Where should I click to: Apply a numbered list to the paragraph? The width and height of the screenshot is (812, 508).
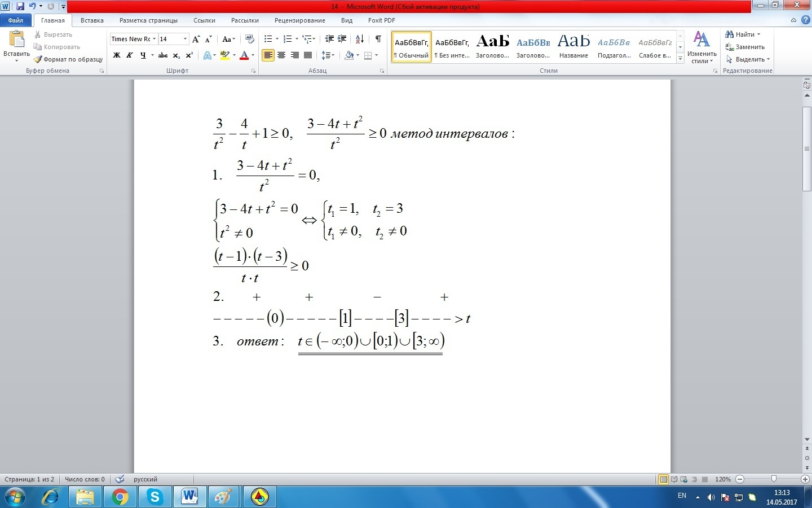(x=288, y=39)
